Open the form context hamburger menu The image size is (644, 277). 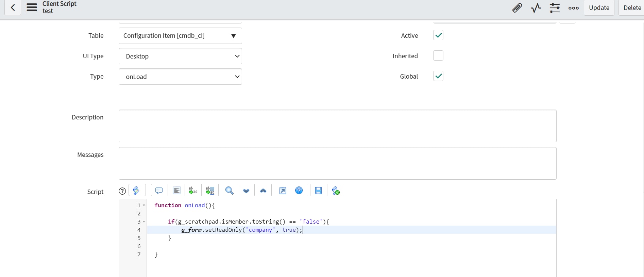tap(32, 7)
